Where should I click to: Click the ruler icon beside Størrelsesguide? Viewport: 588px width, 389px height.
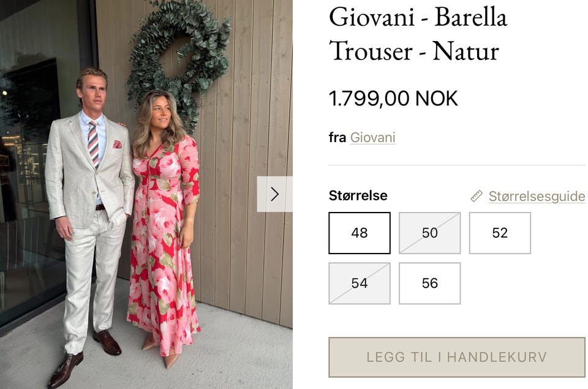coord(477,196)
